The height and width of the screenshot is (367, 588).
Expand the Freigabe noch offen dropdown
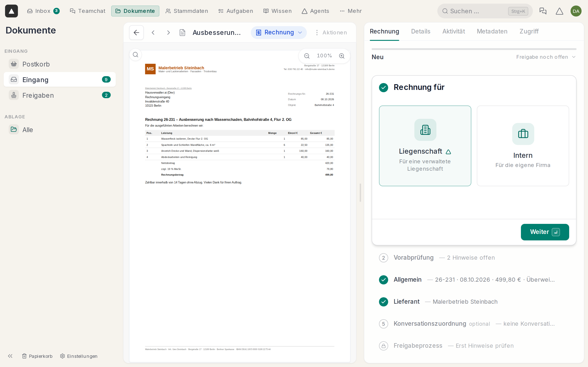[546, 57]
